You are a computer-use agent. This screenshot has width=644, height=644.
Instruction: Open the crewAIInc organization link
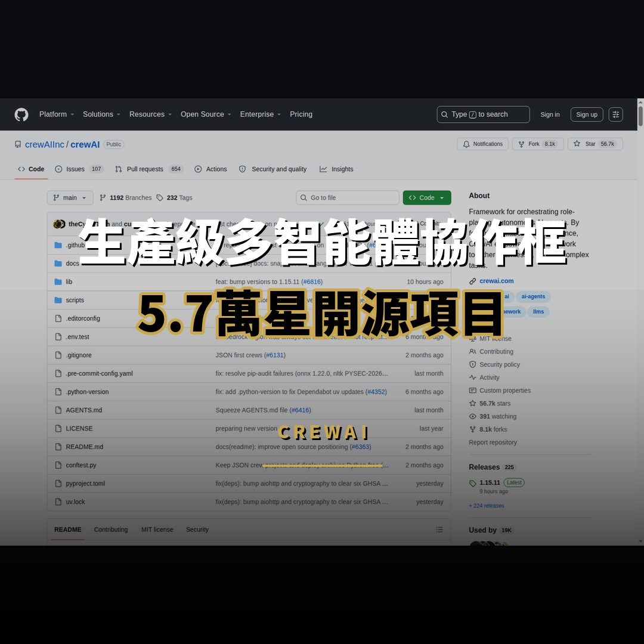[x=44, y=144]
